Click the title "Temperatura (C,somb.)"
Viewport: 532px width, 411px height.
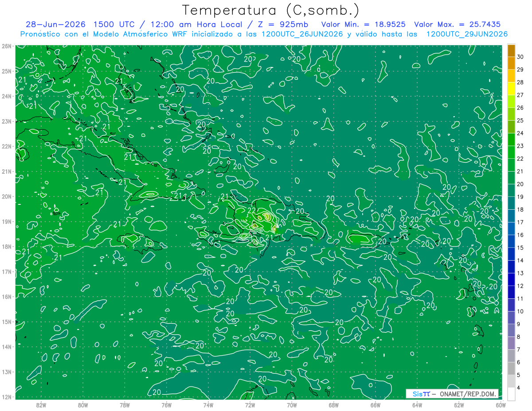tap(271, 10)
